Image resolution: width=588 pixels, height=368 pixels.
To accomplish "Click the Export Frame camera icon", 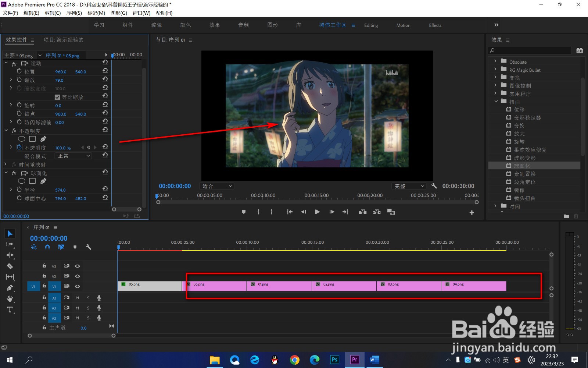I will (x=391, y=212).
